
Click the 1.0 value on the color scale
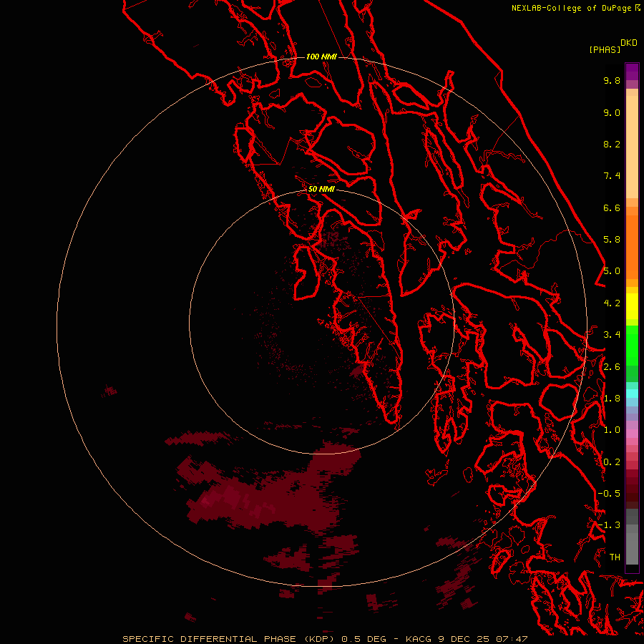click(x=612, y=430)
